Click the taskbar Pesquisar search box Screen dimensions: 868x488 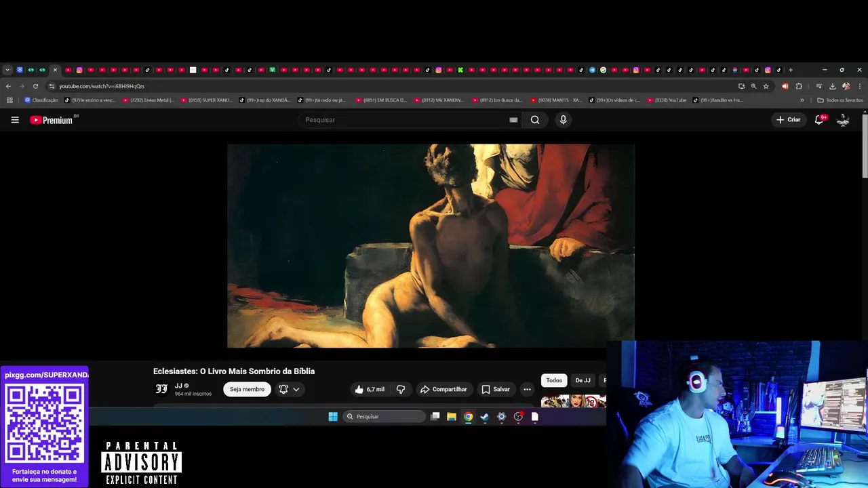coord(384,417)
